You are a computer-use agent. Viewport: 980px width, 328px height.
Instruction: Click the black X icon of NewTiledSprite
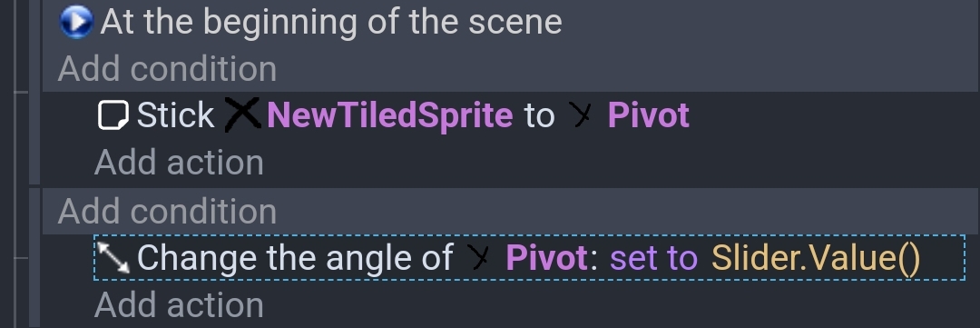click(x=242, y=115)
